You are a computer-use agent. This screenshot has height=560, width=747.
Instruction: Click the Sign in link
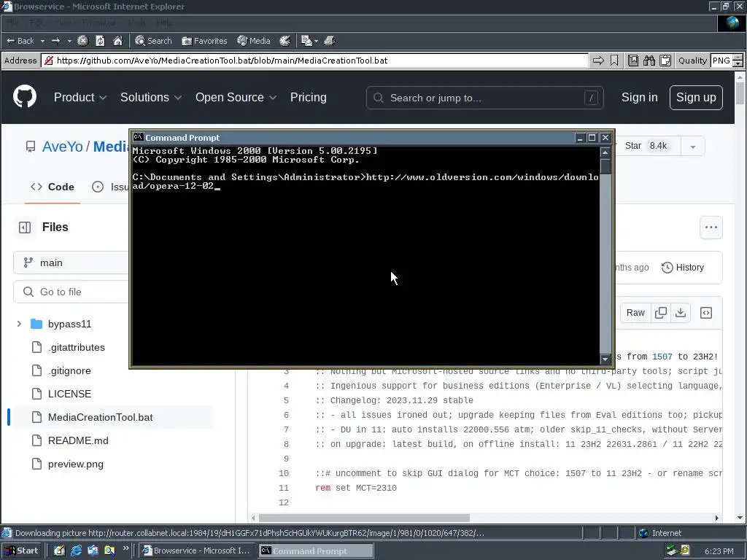[639, 97]
